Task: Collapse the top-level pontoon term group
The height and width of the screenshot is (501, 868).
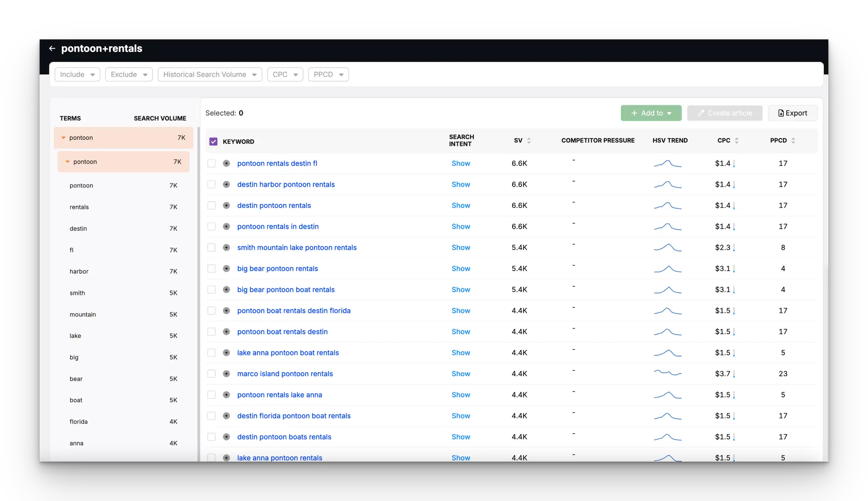Action: tap(63, 138)
